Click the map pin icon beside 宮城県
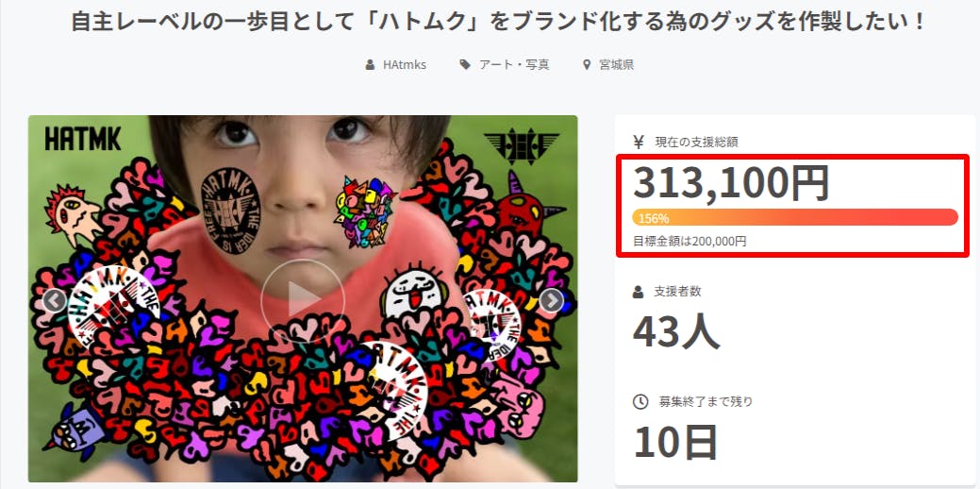 pos(587,64)
